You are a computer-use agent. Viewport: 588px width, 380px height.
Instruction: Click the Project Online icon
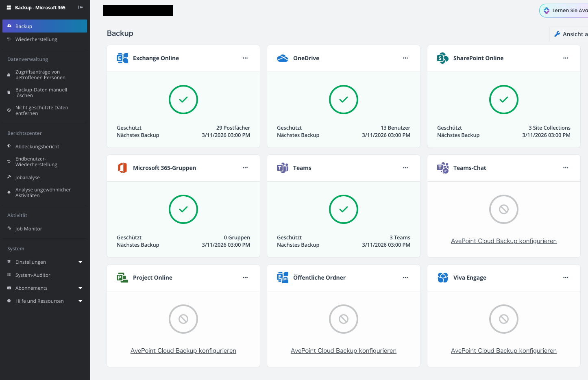pyautogui.click(x=122, y=278)
